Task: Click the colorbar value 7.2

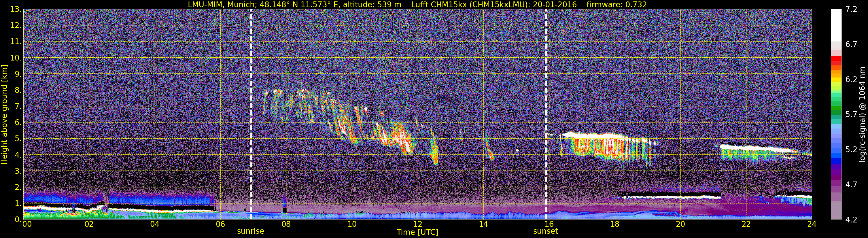Action: click(x=851, y=10)
